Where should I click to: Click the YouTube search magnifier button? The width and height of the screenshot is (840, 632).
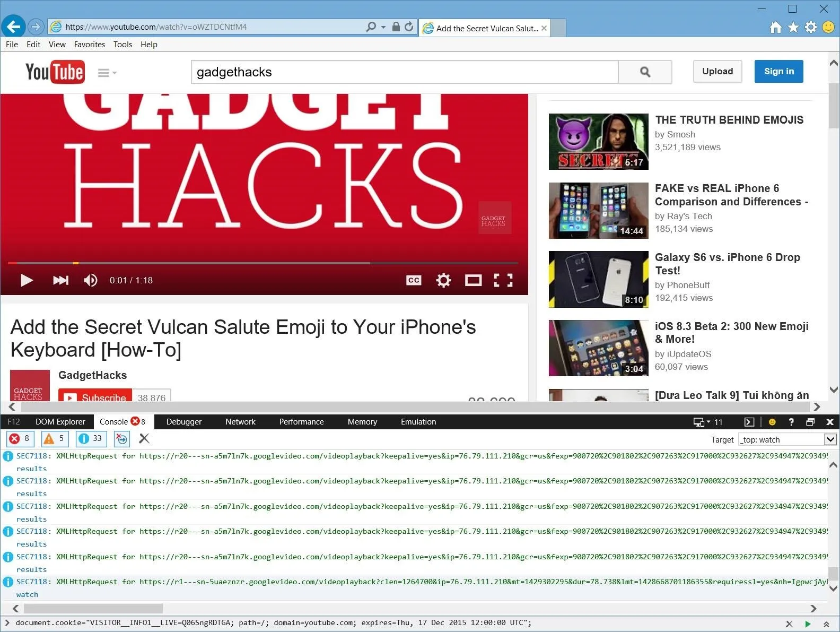(x=645, y=72)
